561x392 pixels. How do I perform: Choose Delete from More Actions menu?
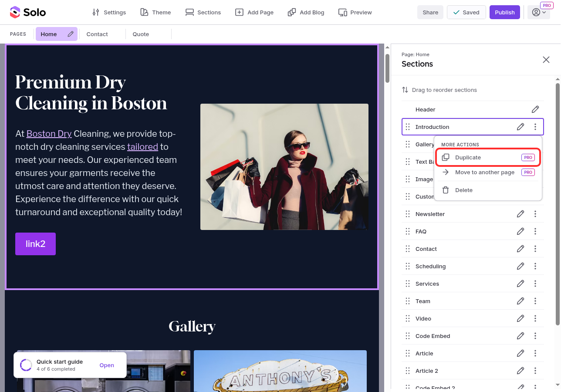(x=488, y=190)
